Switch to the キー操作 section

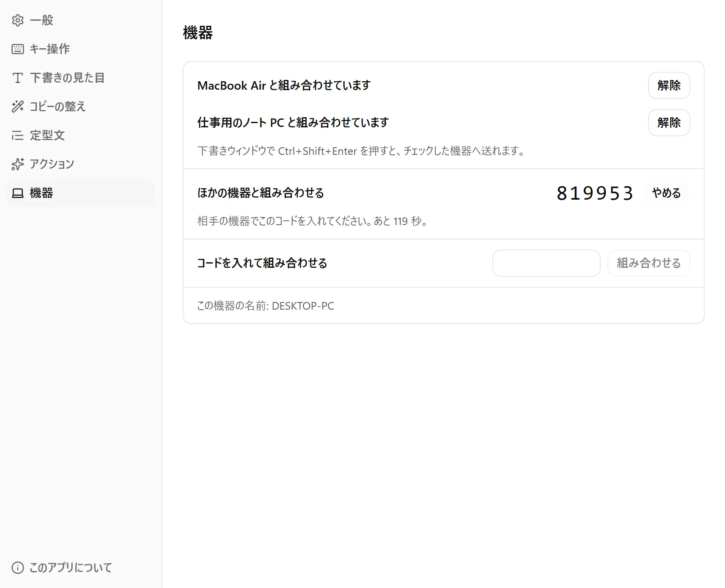(81, 49)
